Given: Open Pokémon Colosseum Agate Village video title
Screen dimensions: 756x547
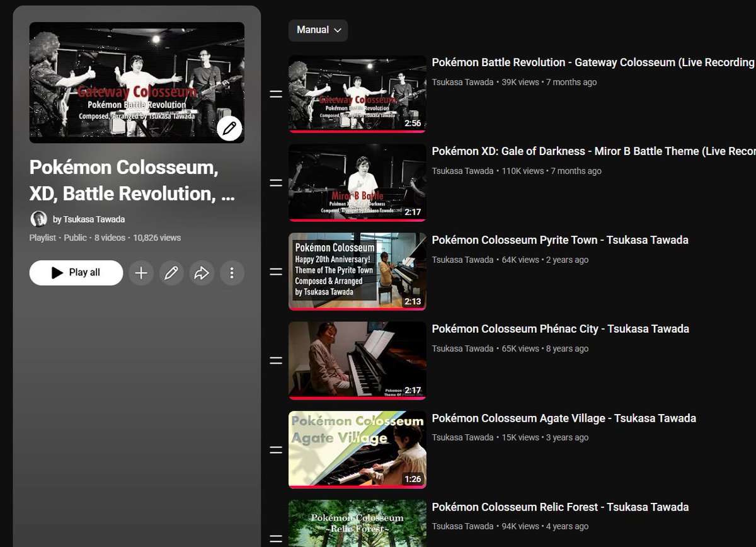Looking at the screenshot, I should (564, 418).
